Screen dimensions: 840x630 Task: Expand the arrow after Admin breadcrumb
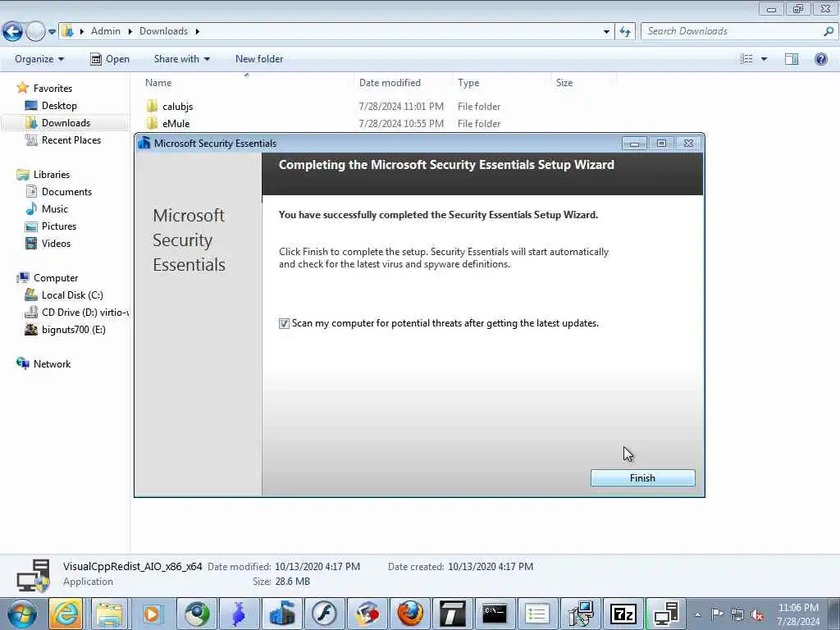tap(130, 31)
